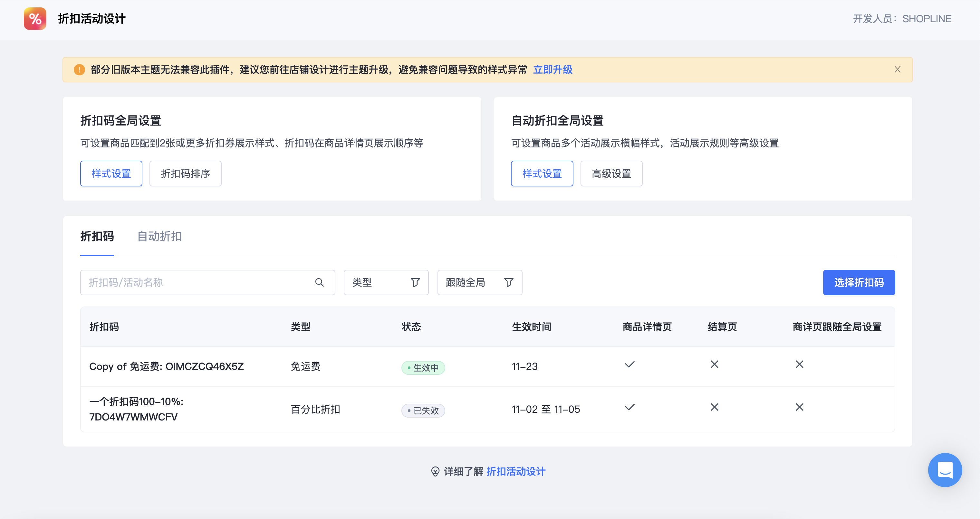Click 高级设置 under auto discount settings
The width and height of the screenshot is (980, 519).
tap(611, 174)
